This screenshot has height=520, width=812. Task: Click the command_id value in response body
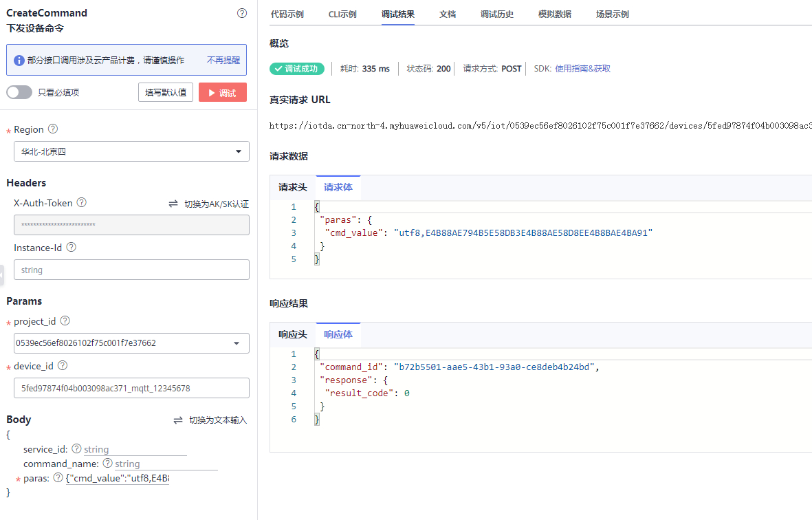tap(494, 367)
